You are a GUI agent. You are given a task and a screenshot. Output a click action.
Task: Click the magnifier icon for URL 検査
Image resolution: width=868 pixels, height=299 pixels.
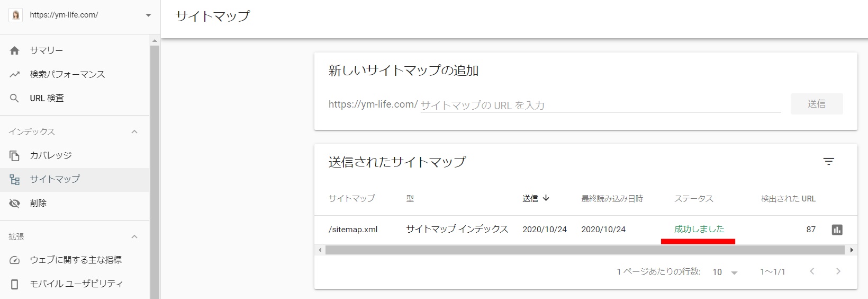click(x=15, y=98)
